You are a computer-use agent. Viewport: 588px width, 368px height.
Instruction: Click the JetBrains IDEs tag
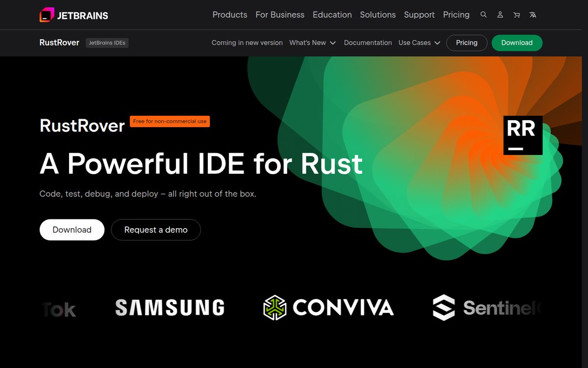pos(107,43)
